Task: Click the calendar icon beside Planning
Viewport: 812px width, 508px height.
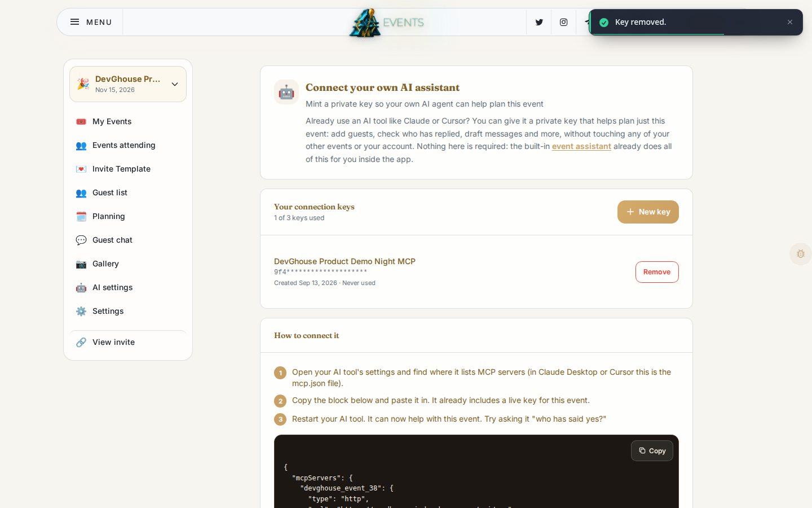Action: pos(81,217)
